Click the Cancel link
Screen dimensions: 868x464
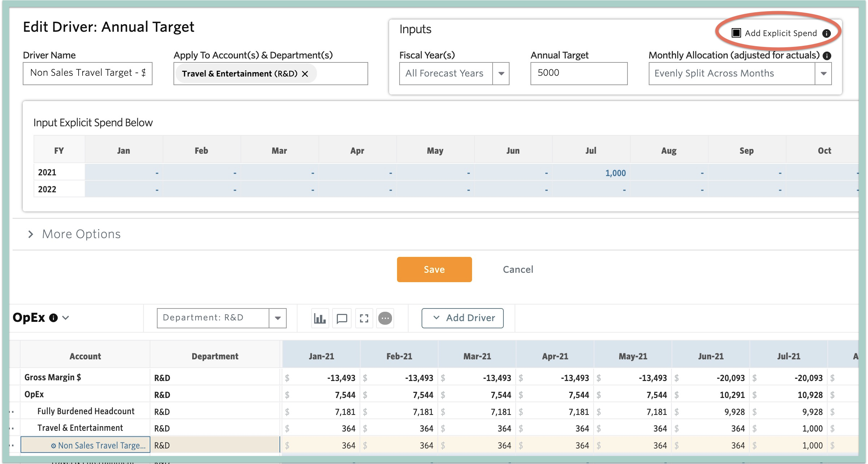point(518,270)
